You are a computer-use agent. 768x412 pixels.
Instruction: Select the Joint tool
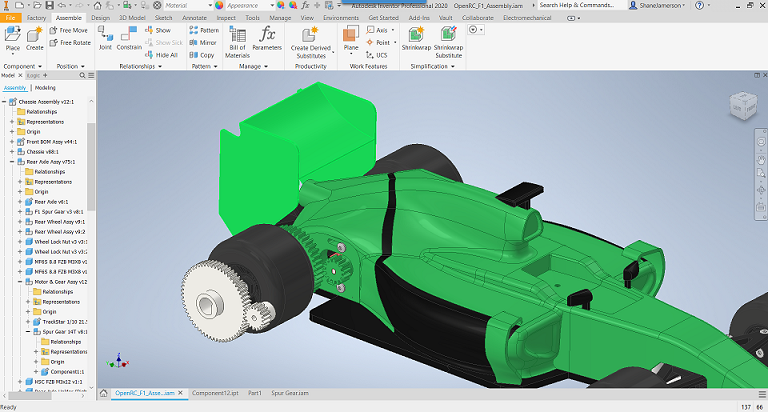tap(105, 37)
